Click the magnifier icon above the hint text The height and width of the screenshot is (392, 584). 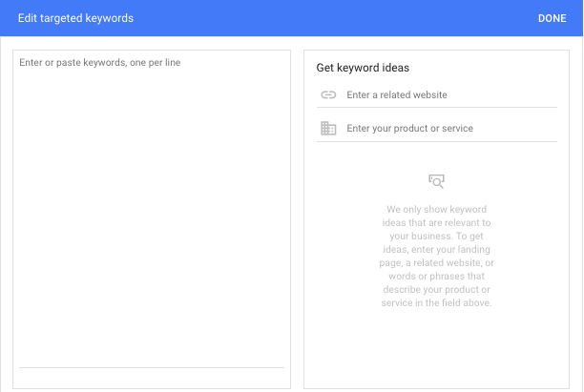click(437, 180)
